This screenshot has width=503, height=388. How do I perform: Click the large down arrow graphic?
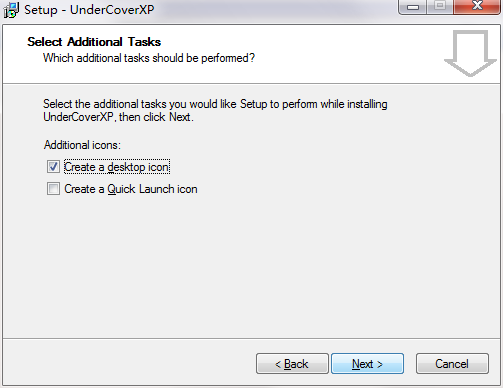point(470,53)
